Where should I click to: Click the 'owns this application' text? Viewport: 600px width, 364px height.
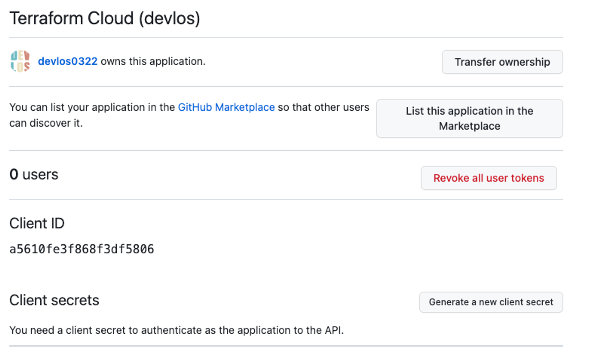153,61
